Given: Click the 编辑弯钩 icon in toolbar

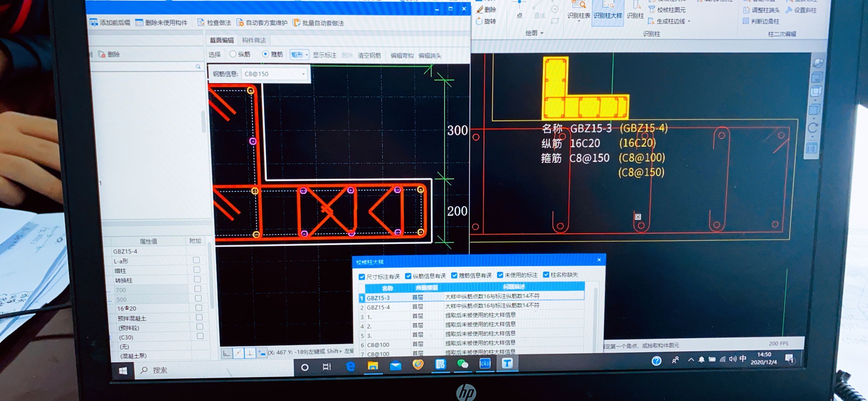Looking at the screenshot, I should [400, 55].
